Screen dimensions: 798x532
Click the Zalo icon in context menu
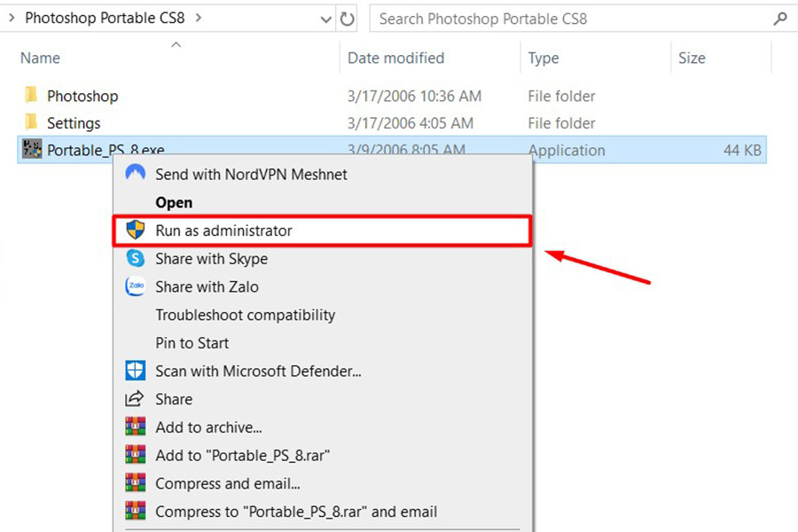(x=136, y=286)
